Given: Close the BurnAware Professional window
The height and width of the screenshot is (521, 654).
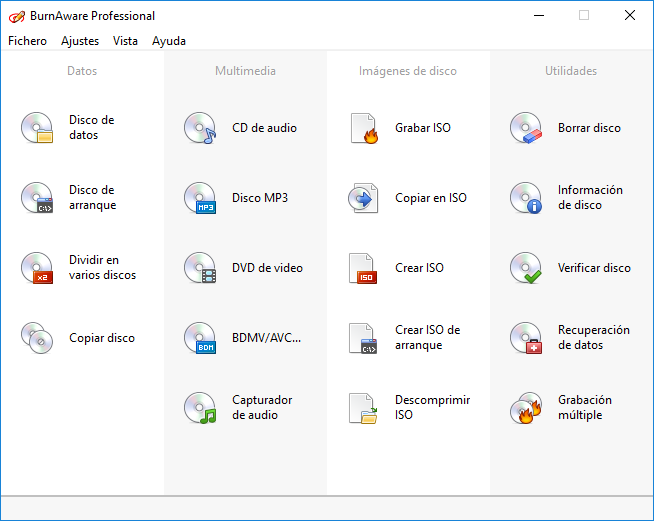Looking at the screenshot, I should 630,15.
